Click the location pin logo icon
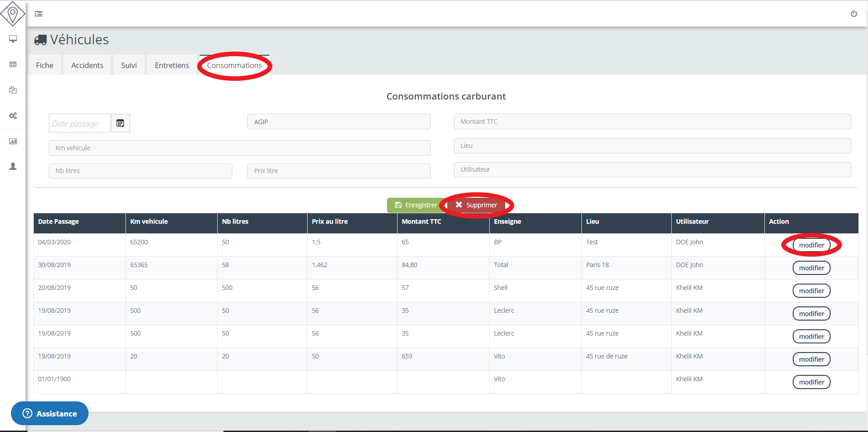This screenshot has height=432, width=868. tap(13, 14)
